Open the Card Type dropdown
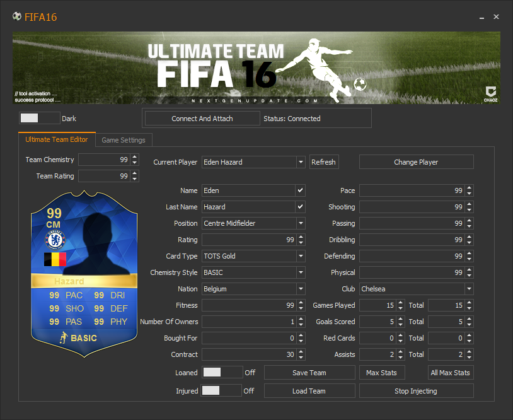Screen dimensions: 513x420 (x=301, y=256)
